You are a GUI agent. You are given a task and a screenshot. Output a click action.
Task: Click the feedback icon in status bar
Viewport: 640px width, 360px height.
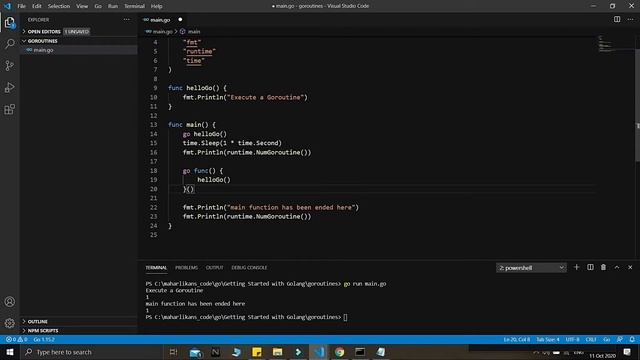[620, 339]
